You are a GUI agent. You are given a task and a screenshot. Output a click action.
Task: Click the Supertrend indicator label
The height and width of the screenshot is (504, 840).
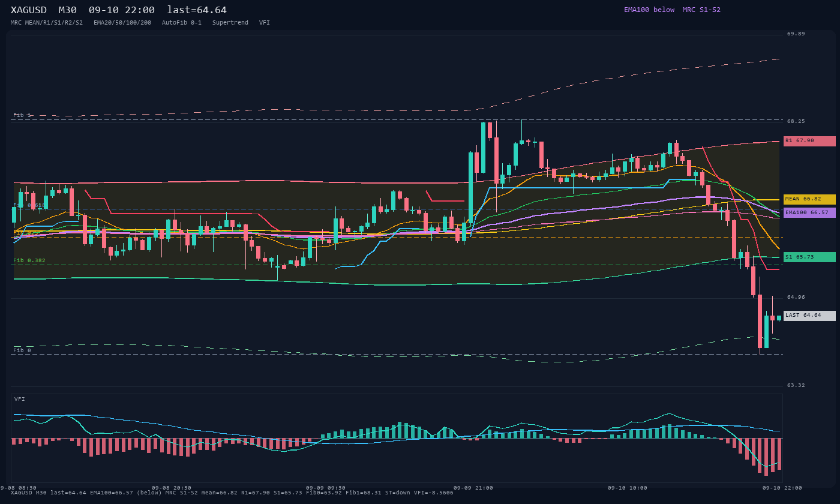[230, 22]
